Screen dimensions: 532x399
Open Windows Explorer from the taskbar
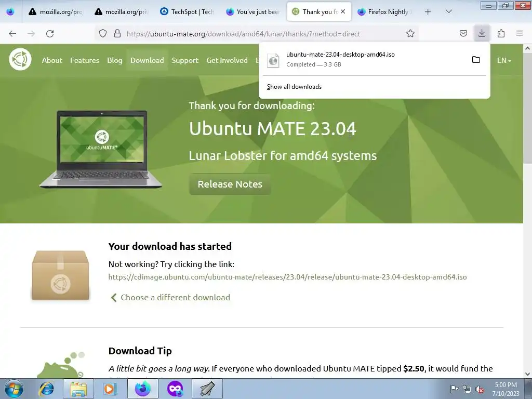pos(78,389)
